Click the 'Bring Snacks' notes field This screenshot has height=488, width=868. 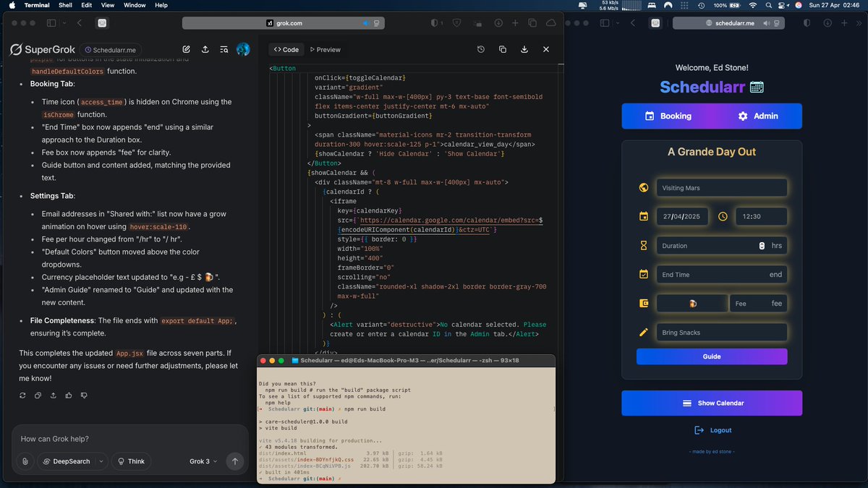721,333
